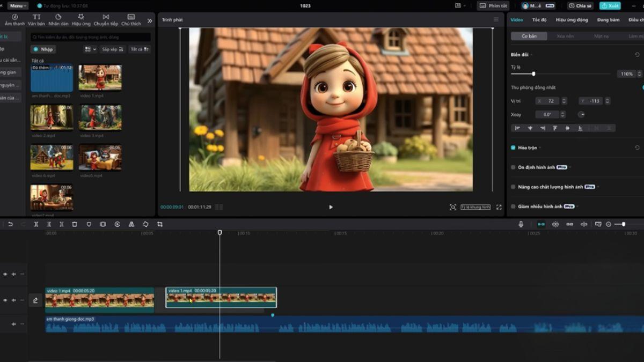Open the Tất cả filter dropdown
The image size is (644, 362).
point(140,49)
